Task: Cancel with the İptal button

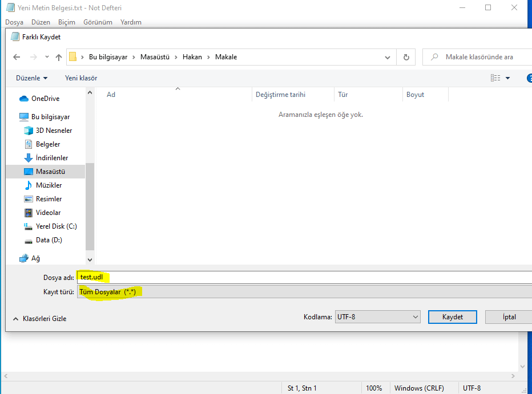Action: [509, 317]
